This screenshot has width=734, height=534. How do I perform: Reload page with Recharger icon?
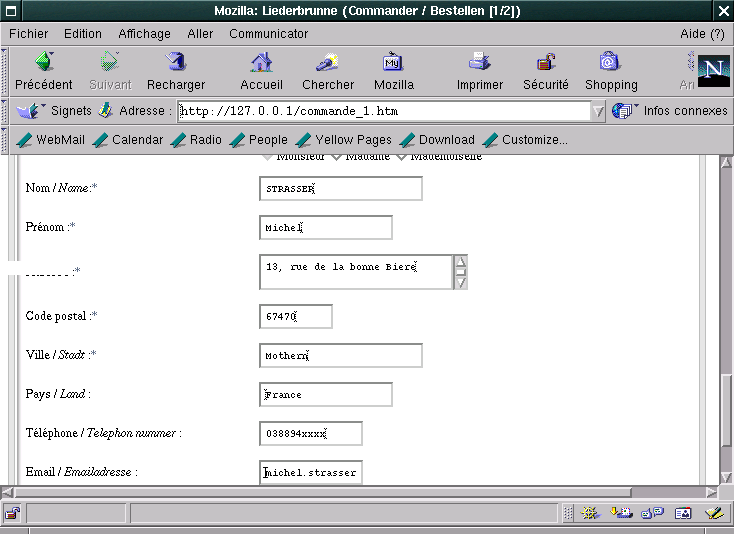coord(176,63)
